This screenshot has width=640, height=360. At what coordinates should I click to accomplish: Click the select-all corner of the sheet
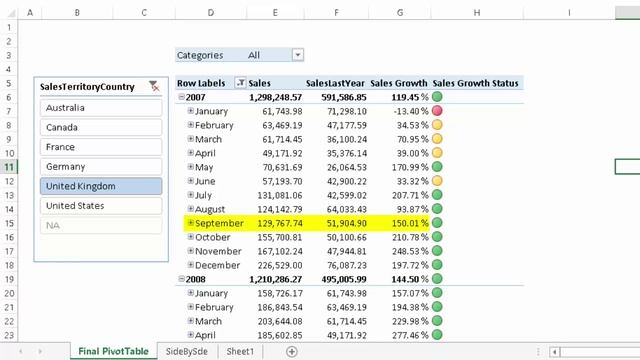[11, 13]
